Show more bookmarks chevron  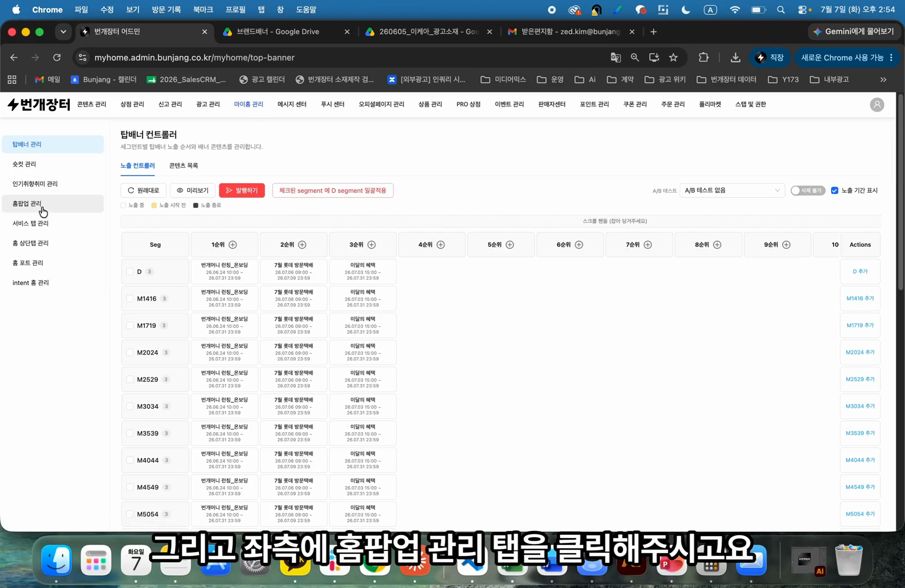pos(883,79)
